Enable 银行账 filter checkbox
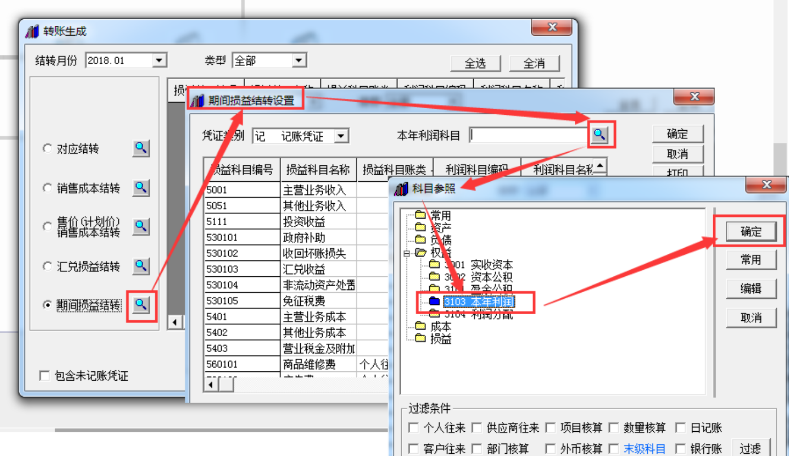The height and width of the screenshot is (456, 789). click(680, 448)
